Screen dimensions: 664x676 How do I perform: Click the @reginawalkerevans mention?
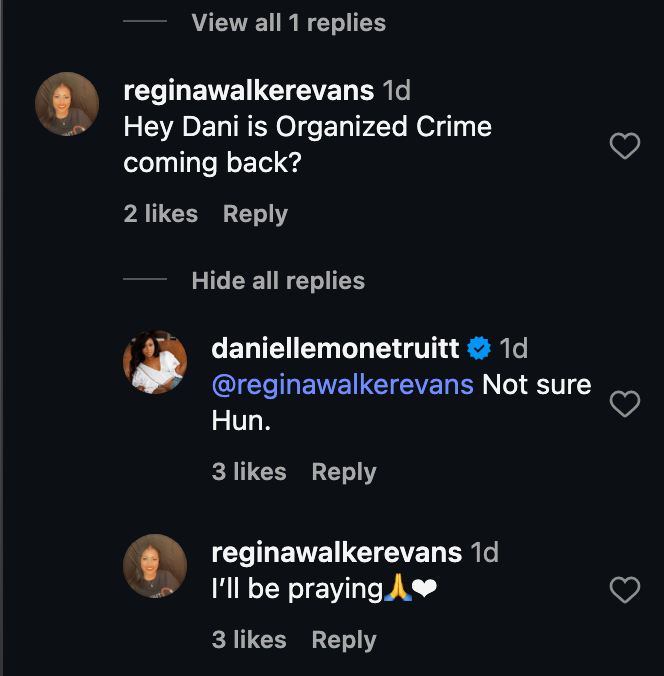343,385
